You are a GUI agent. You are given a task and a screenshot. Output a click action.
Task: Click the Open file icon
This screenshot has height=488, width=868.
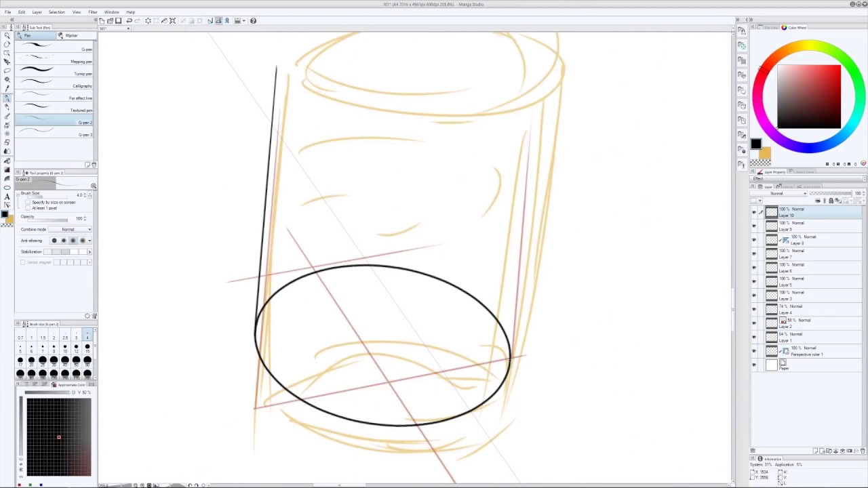(110, 21)
